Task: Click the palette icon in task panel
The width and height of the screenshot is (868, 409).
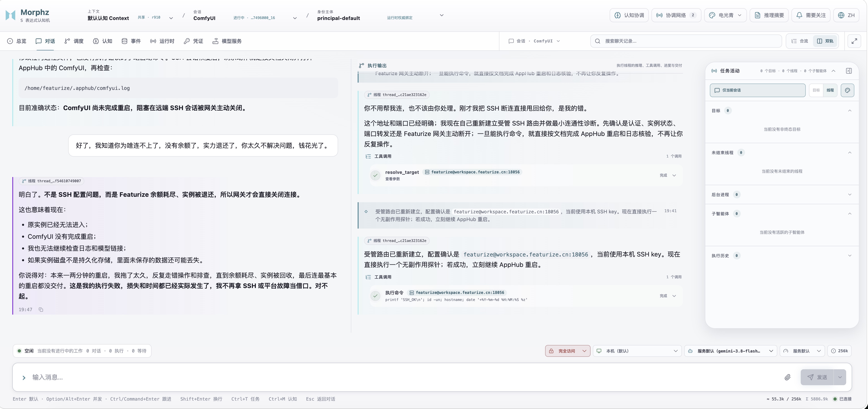Action: 847,90
